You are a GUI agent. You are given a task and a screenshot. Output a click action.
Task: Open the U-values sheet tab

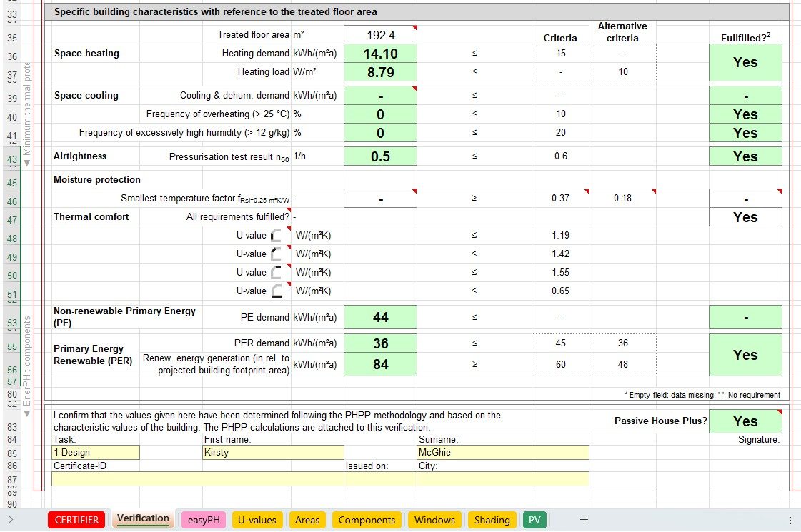257,520
